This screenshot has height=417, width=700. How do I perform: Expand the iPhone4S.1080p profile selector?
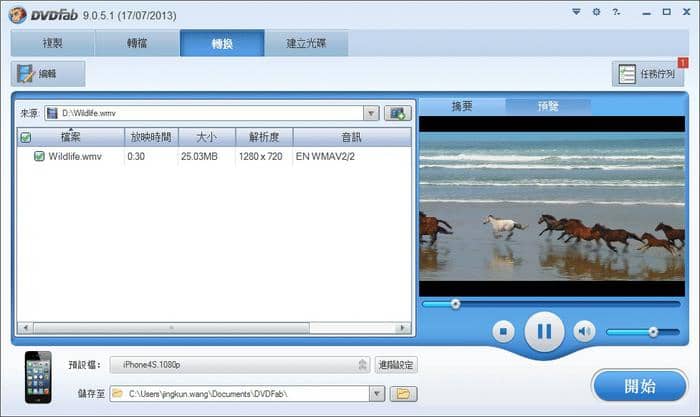362,365
